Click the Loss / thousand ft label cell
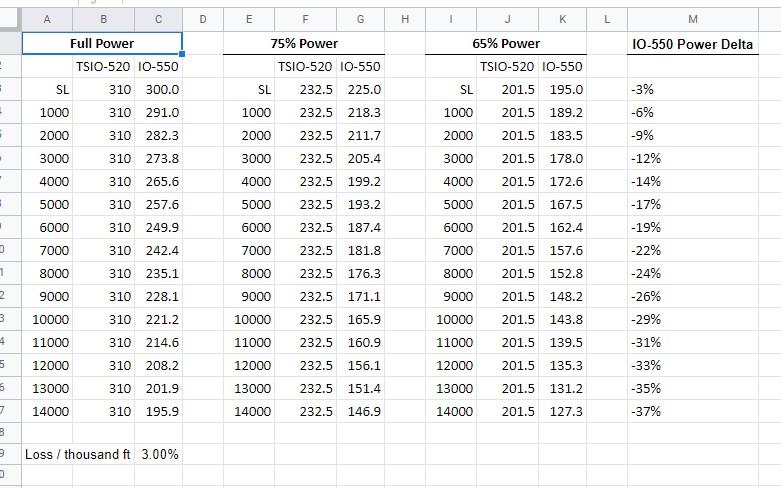This screenshot has height=488, width=781. (x=78, y=454)
